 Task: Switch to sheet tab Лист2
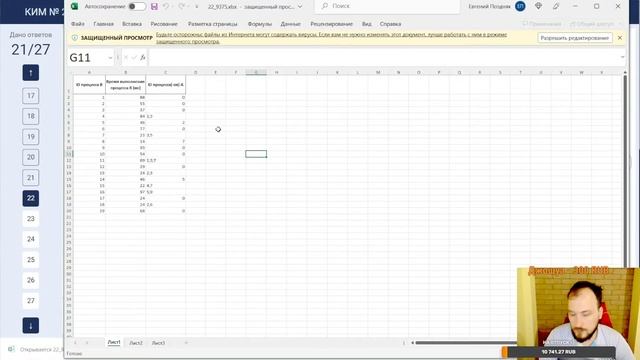[x=136, y=343]
